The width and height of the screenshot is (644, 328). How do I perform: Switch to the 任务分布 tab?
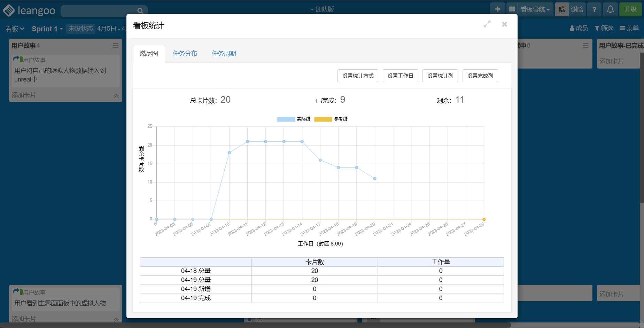[185, 54]
